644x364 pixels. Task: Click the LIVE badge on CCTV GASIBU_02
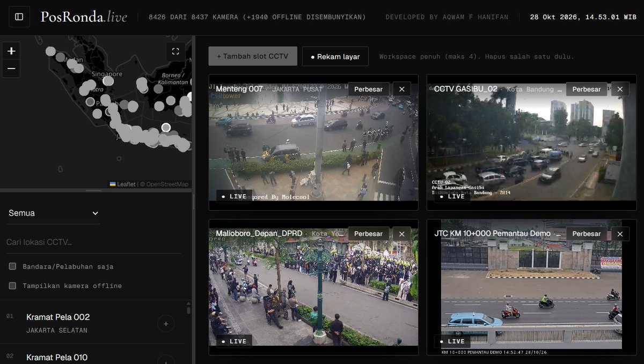tap(452, 196)
